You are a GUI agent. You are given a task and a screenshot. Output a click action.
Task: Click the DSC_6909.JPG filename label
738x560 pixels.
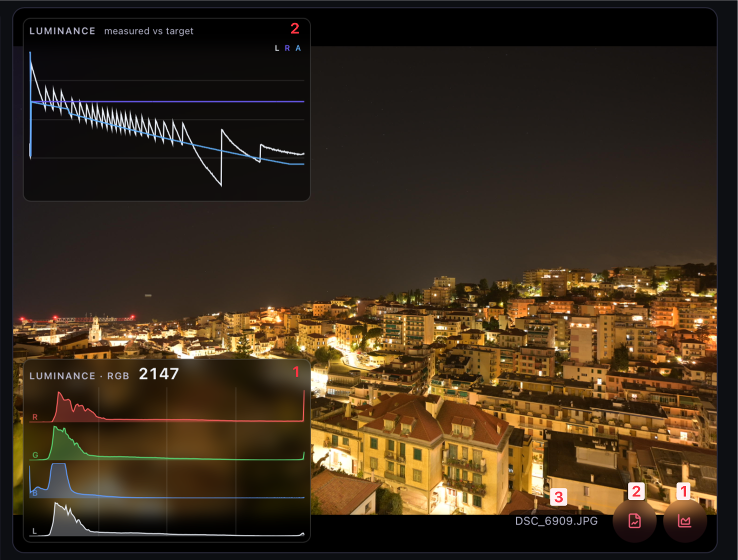pyautogui.click(x=556, y=521)
